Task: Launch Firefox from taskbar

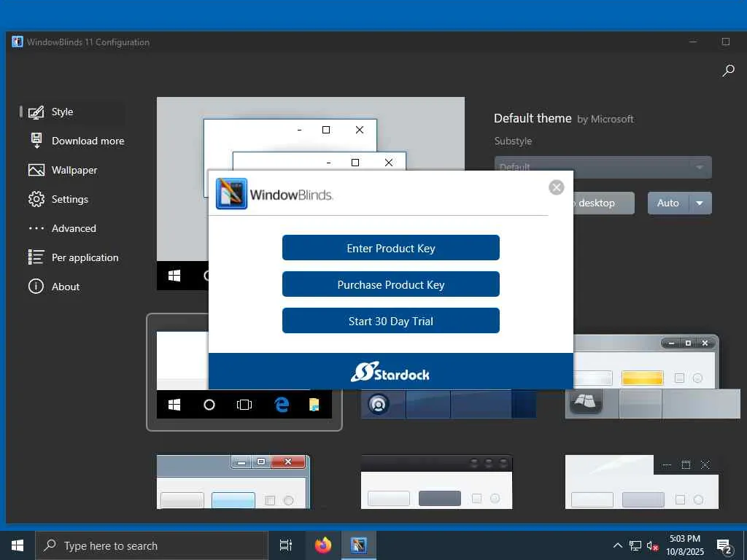Action: 323,545
